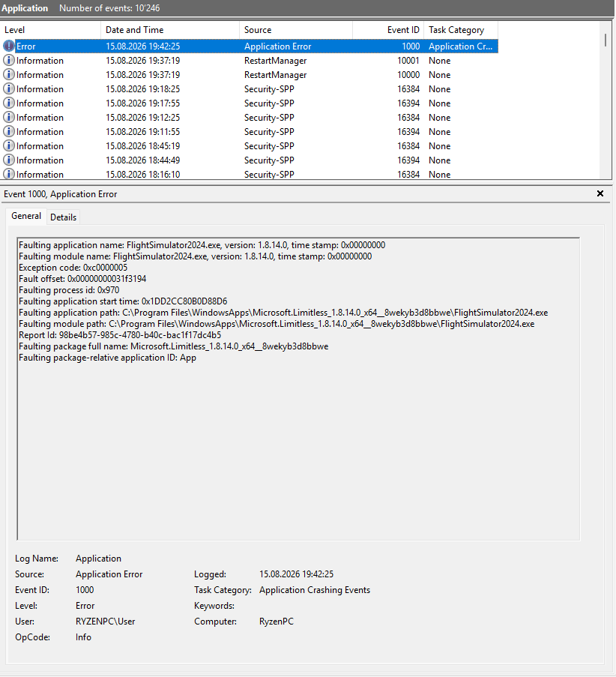The height and width of the screenshot is (677, 616).
Task: Select the Security-SPP event at 18:44:49
Action: coord(250,160)
